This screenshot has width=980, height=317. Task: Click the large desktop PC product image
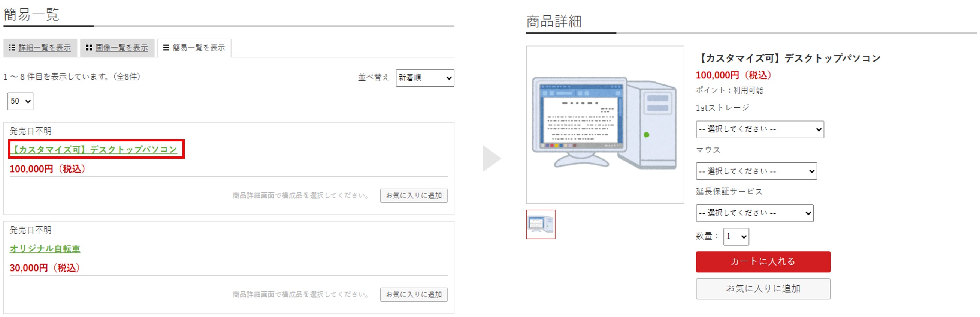point(605,125)
